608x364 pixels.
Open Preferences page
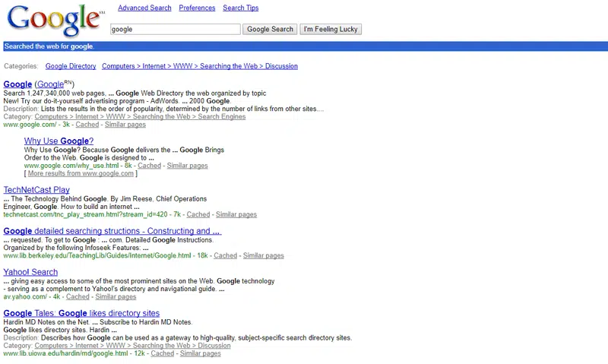pos(197,8)
